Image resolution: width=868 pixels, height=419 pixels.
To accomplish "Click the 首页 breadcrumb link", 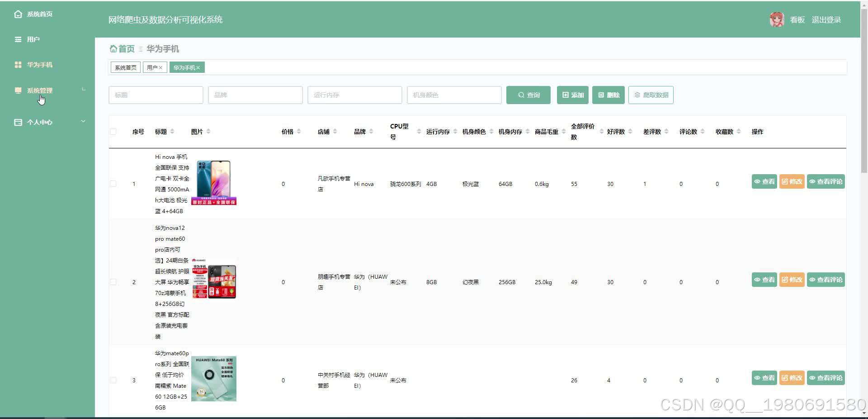I will (127, 49).
